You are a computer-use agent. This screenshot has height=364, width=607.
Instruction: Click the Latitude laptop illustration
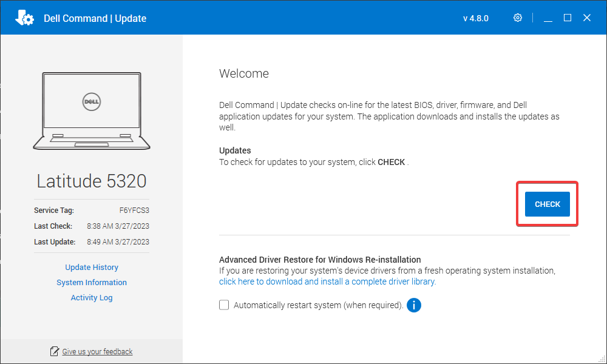click(92, 111)
